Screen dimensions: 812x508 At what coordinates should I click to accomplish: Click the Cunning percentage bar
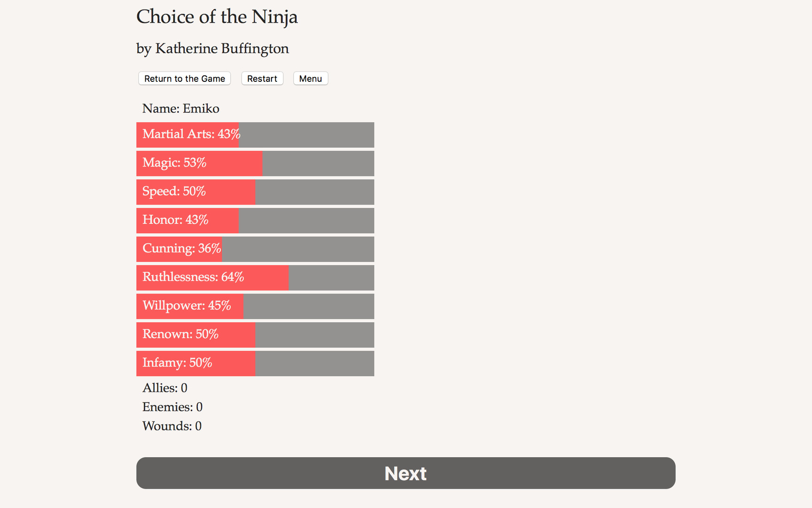[x=255, y=249]
